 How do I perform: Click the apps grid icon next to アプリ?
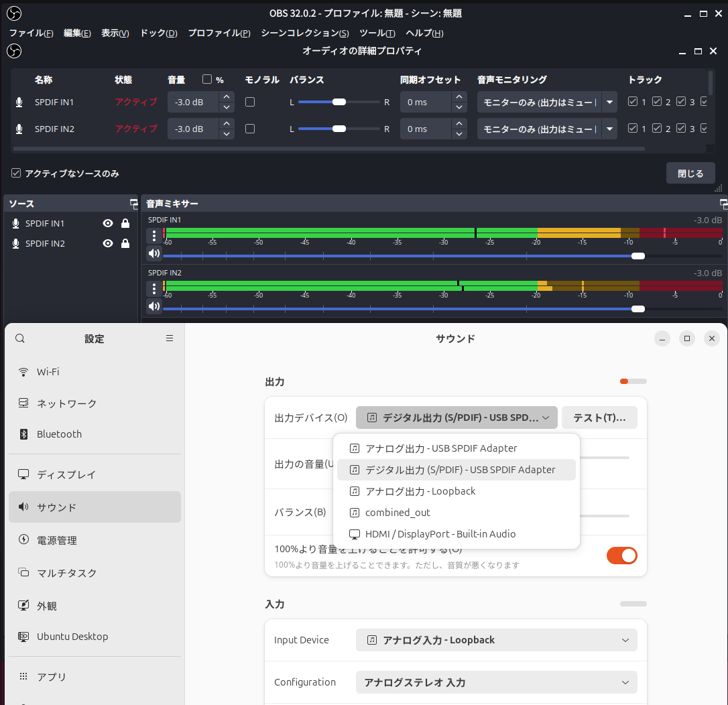point(23,676)
